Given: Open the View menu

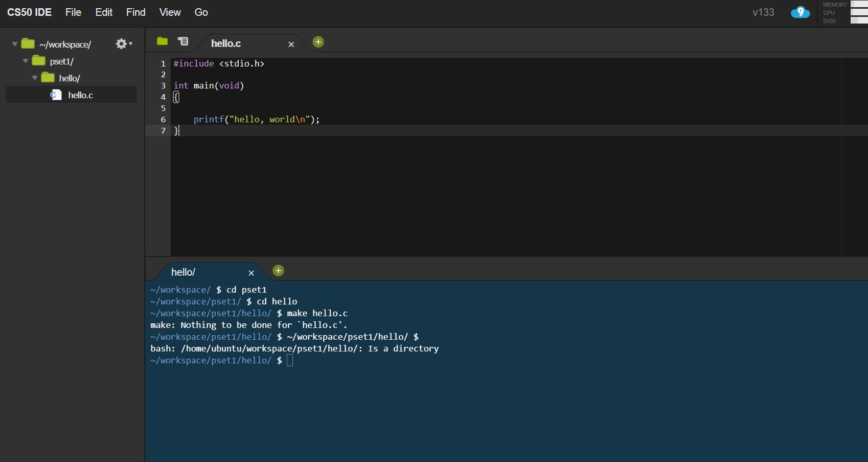Looking at the screenshot, I should [x=170, y=12].
